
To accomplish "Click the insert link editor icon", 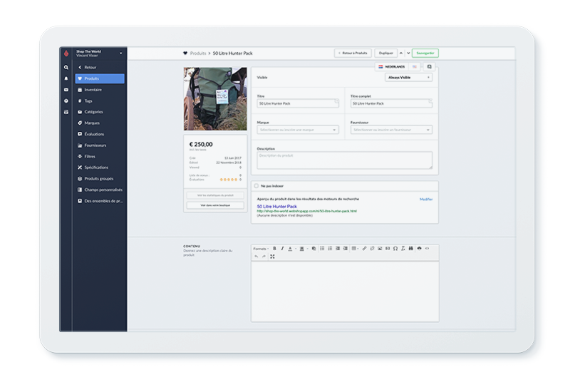I will 364,248.
